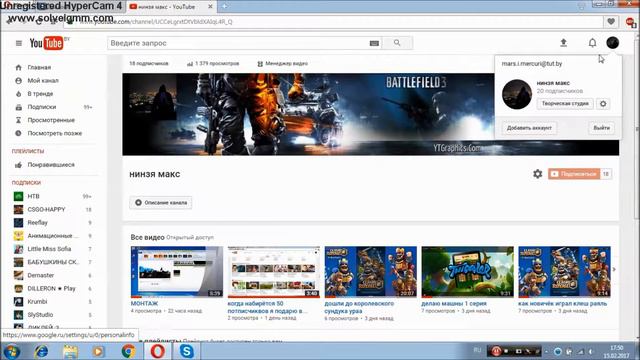Open the on-screen keyboard icon in search
640x360 pixels.
pos(374,43)
